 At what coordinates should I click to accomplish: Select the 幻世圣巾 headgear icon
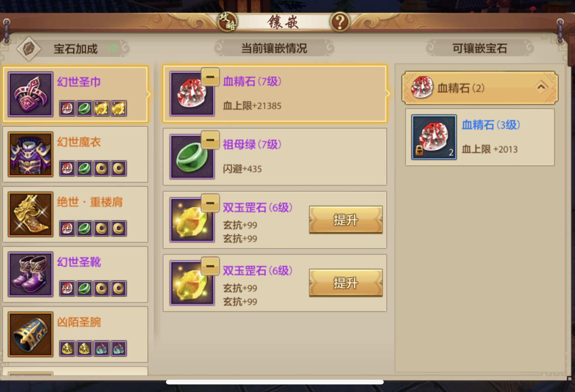(x=31, y=94)
